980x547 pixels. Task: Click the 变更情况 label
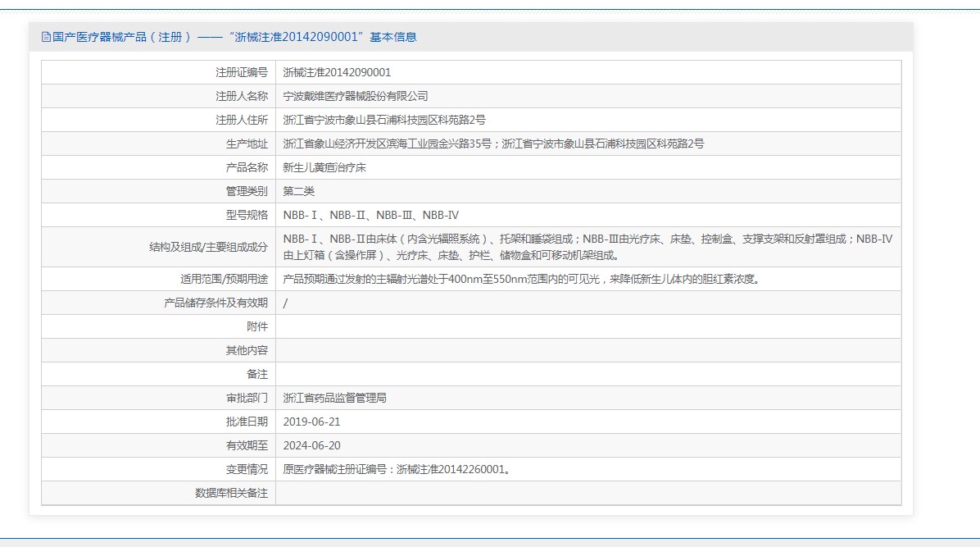pos(247,469)
